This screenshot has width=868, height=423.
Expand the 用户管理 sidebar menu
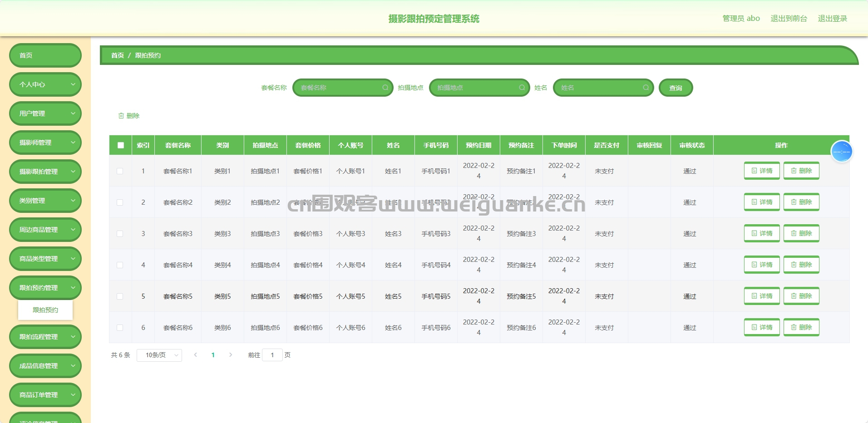coord(45,113)
